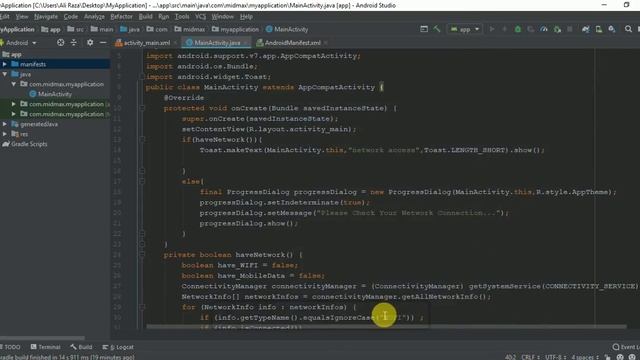
Task: Open the Event Log tool window
Action: click(x=626, y=347)
